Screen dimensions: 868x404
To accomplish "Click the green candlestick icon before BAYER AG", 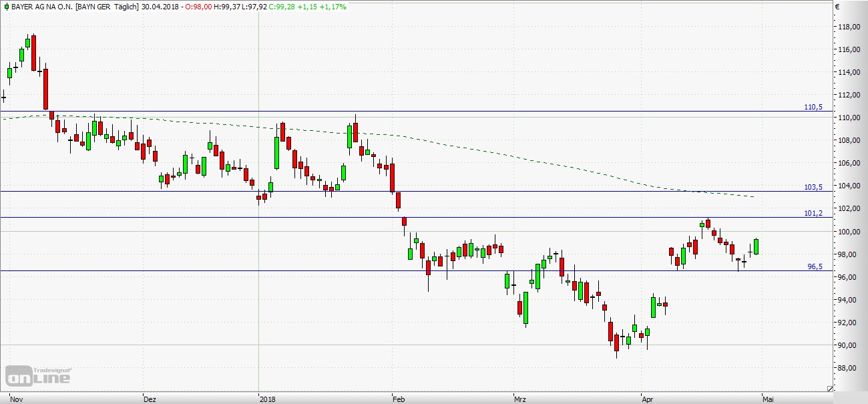I will point(5,7).
